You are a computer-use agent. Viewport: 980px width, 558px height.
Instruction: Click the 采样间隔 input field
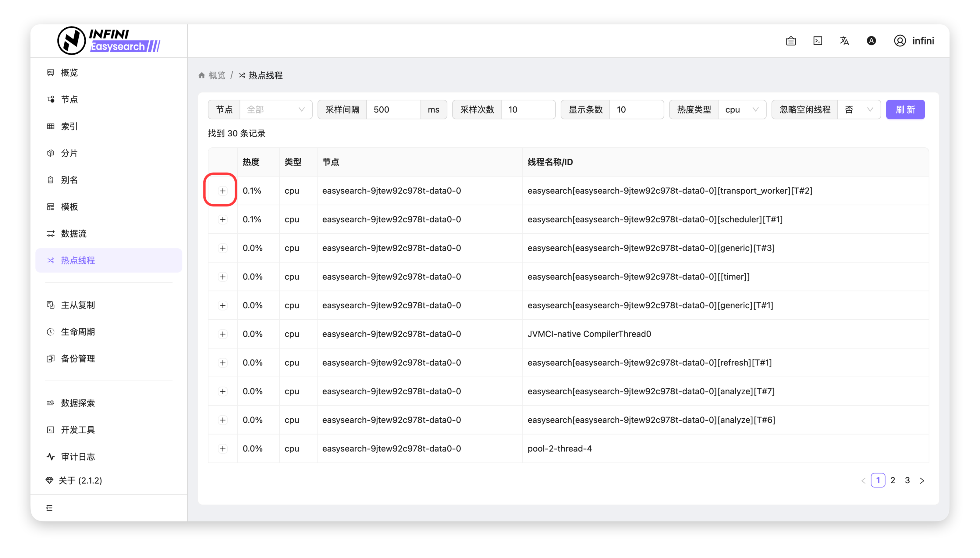[x=393, y=109]
